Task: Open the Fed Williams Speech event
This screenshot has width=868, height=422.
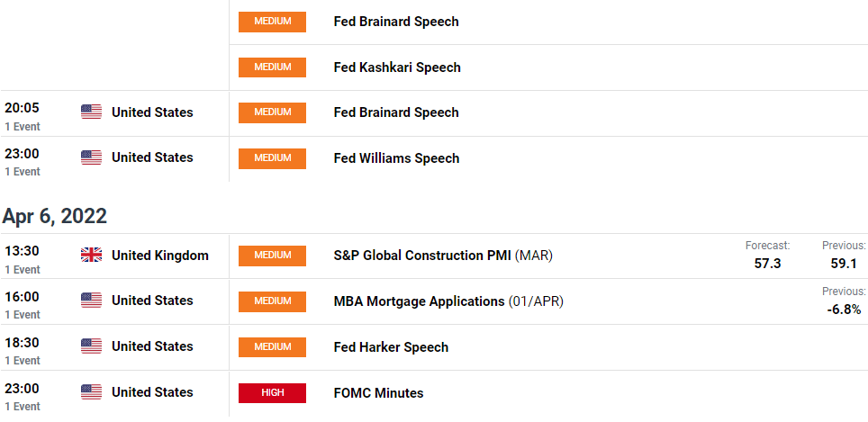Action: pyautogui.click(x=396, y=158)
